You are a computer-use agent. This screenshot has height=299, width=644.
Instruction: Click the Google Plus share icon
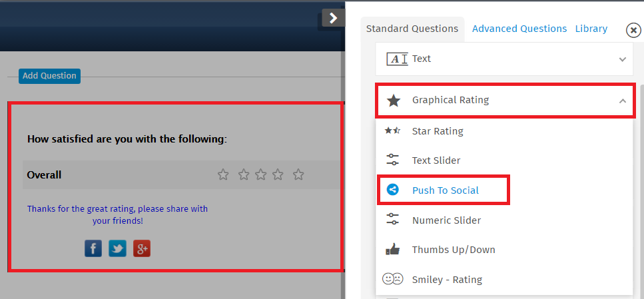(142, 248)
